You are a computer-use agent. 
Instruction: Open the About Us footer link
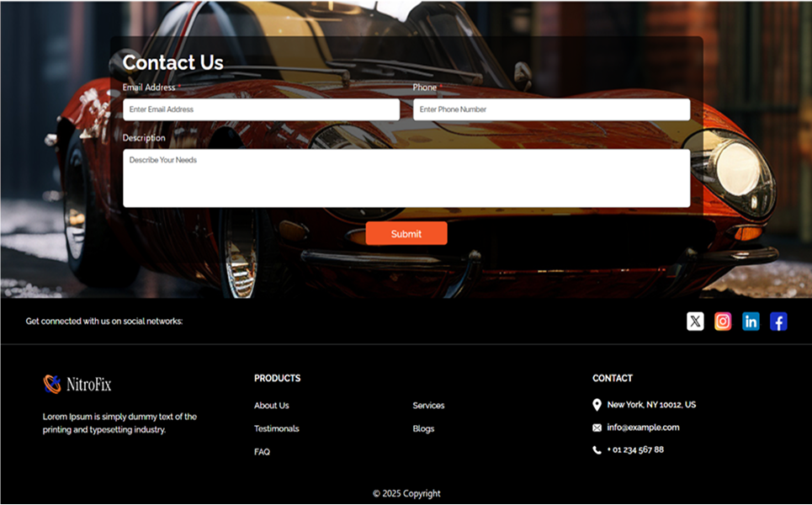(x=271, y=406)
